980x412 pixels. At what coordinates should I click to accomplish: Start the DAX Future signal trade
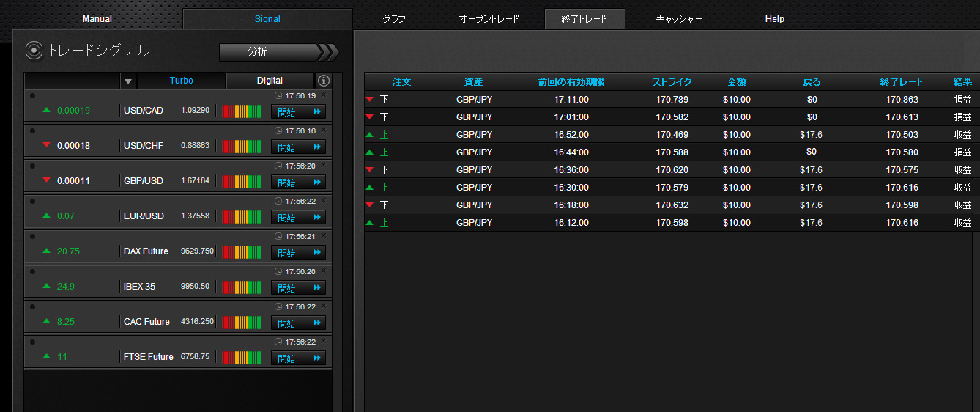click(x=298, y=252)
